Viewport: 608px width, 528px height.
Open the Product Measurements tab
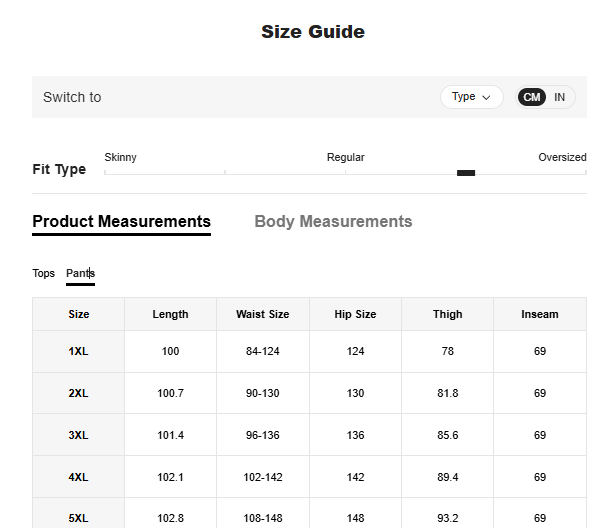121,221
